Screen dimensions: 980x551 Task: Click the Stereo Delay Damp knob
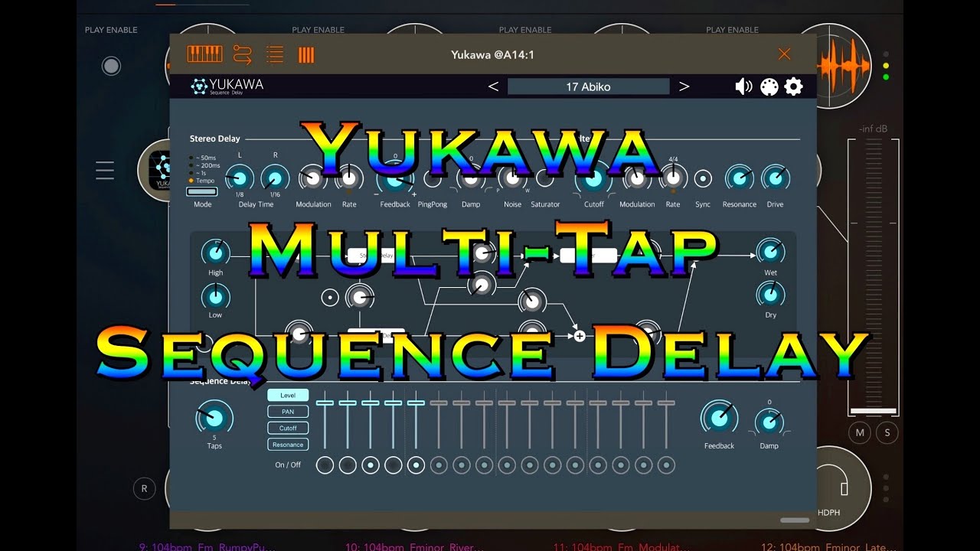(471, 179)
